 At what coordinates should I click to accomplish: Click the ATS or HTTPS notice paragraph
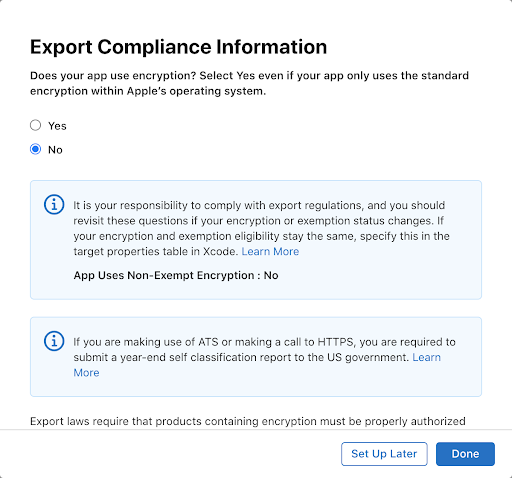point(264,357)
